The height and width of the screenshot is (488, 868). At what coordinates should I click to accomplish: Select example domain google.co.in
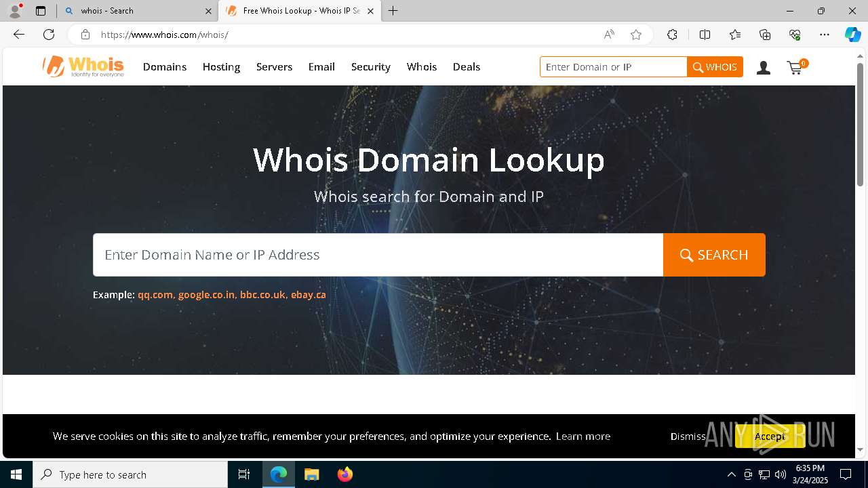click(x=206, y=295)
